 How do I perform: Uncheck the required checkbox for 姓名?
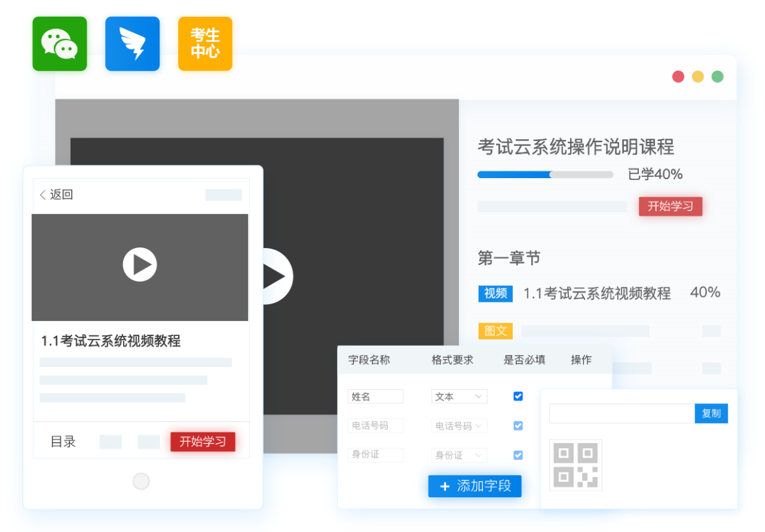click(518, 396)
